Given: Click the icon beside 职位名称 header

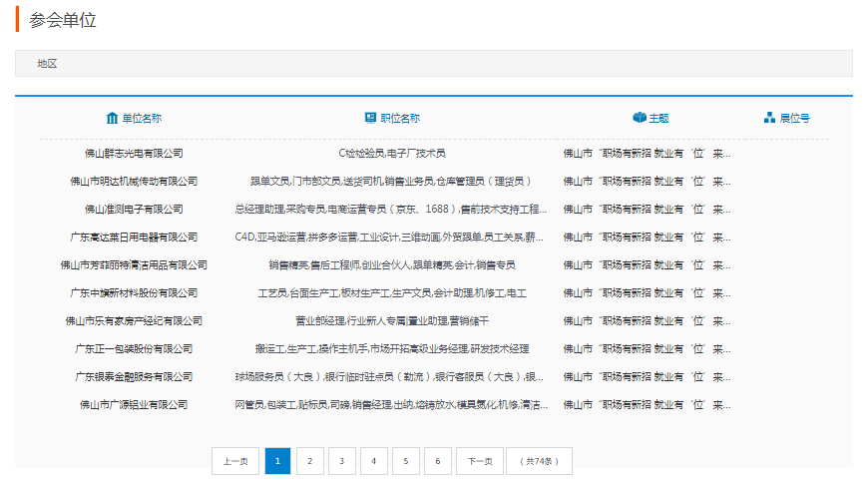Looking at the screenshot, I should (370, 118).
